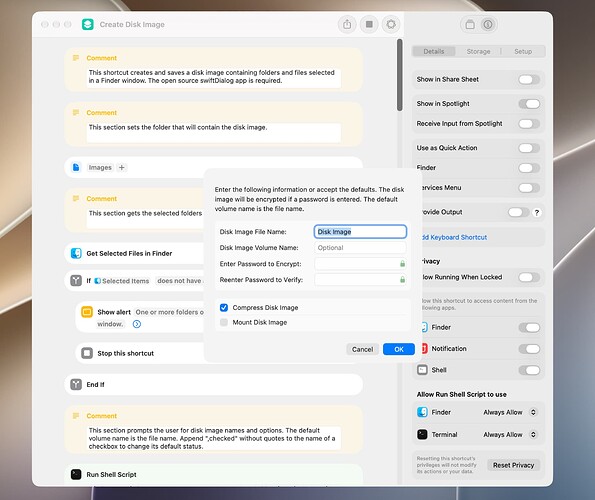Click the Images file action icon
Image resolution: width=595 pixels, height=500 pixels.
tap(76, 167)
